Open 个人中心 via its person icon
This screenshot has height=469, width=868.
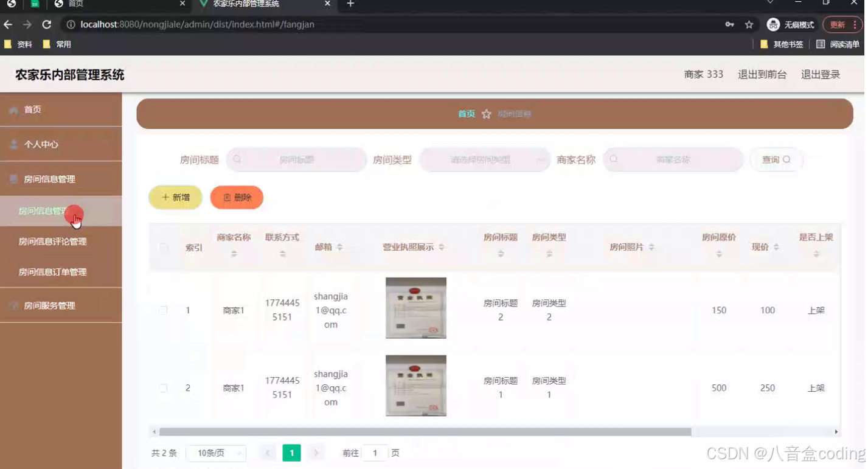pos(13,144)
